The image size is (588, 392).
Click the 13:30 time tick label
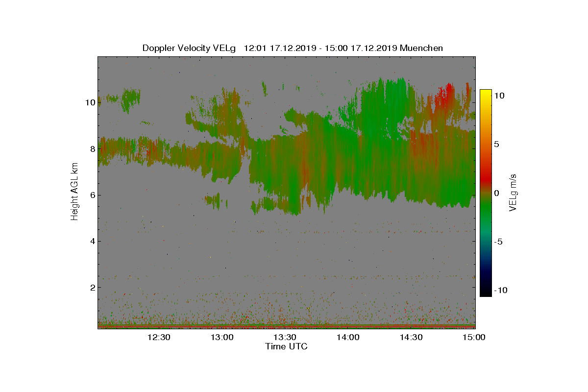point(285,337)
